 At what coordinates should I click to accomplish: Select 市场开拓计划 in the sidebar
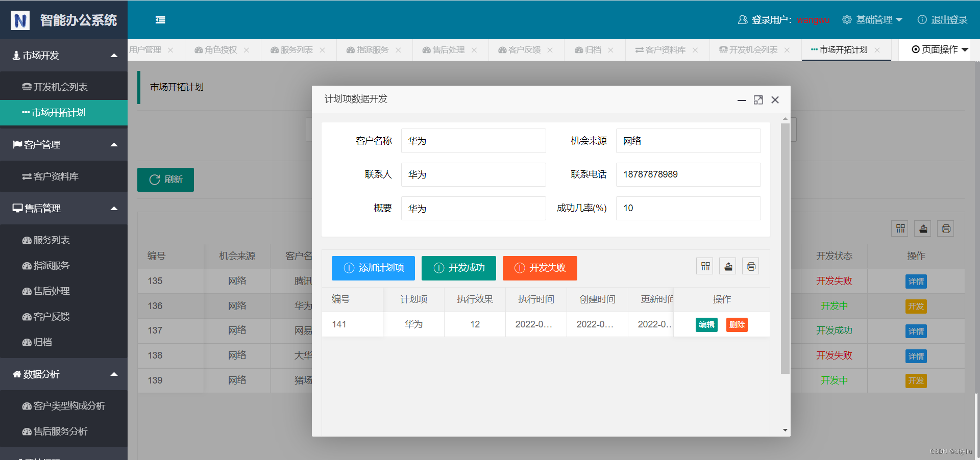(x=64, y=113)
